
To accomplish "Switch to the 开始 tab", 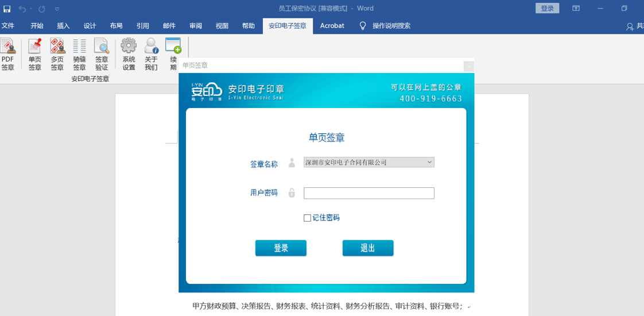I will [37, 26].
